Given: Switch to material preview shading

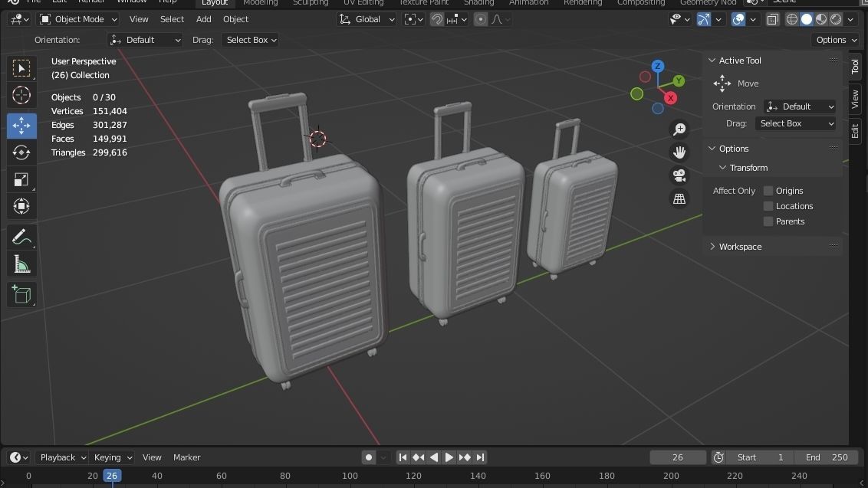Looking at the screenshot, I should pos(821,19).
